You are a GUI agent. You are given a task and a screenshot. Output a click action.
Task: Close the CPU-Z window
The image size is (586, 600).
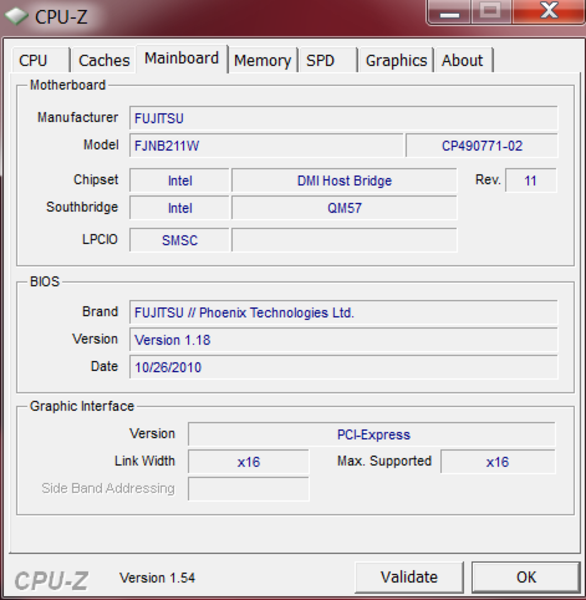[x=549, y=11]
